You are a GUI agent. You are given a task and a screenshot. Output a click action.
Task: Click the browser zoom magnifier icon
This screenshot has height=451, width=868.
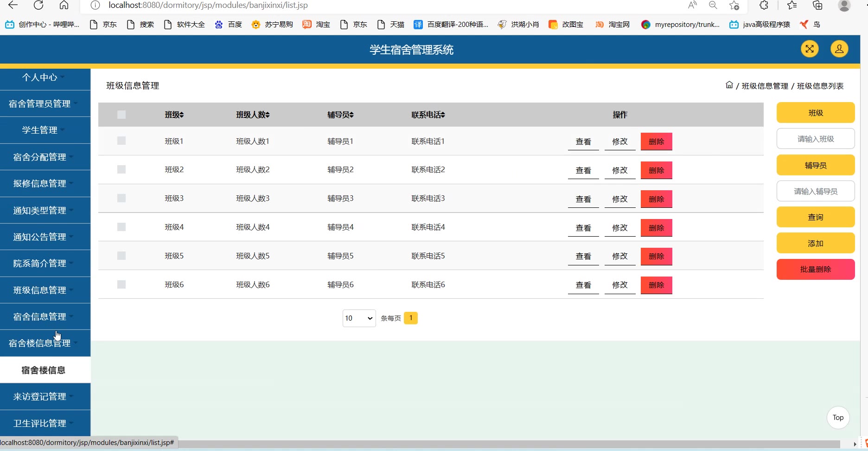[x=713, y=6]
